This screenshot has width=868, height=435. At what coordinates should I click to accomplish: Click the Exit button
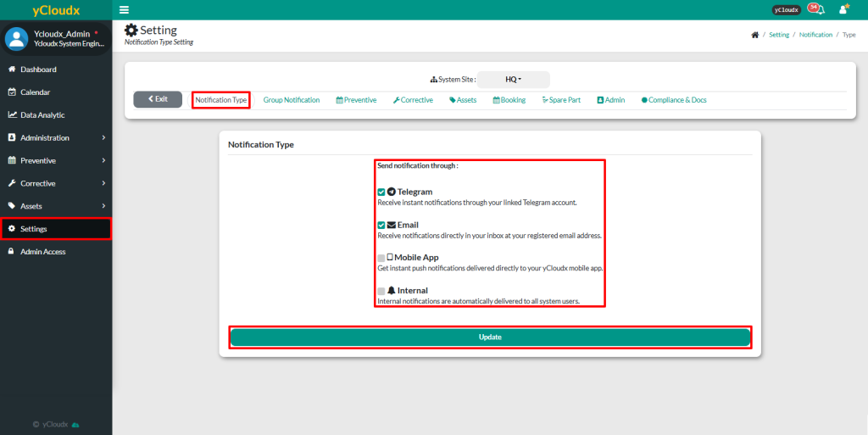pyautogui.click(x=158, y=99)
